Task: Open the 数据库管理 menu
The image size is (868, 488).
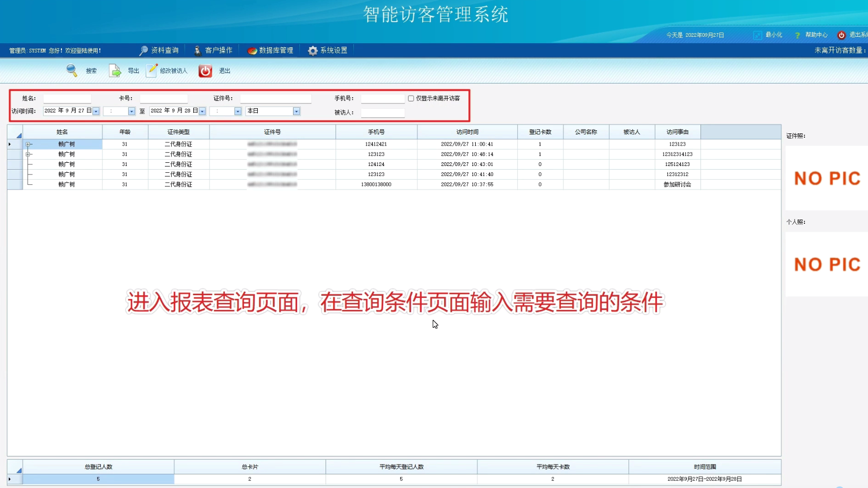Action: [270, 50]
